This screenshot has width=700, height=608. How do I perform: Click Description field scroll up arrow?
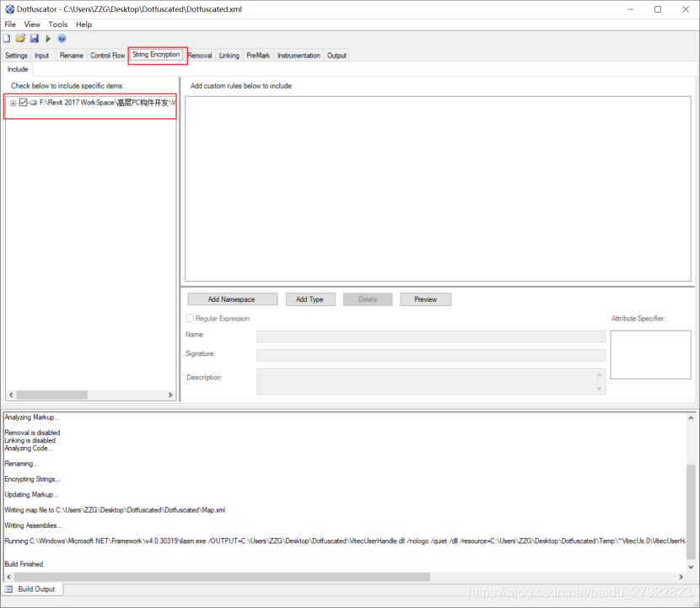click(600, 374)
